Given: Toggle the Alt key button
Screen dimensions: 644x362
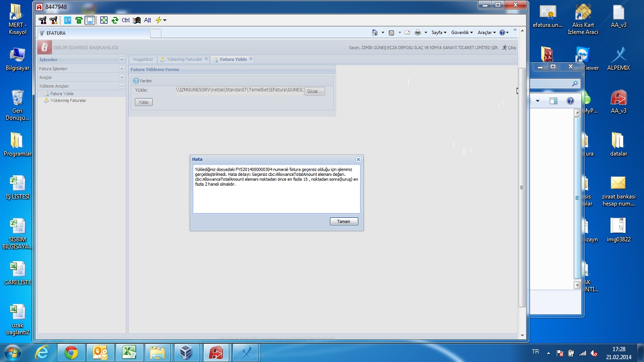Looking at the screenshot, I should coord(148,20).
